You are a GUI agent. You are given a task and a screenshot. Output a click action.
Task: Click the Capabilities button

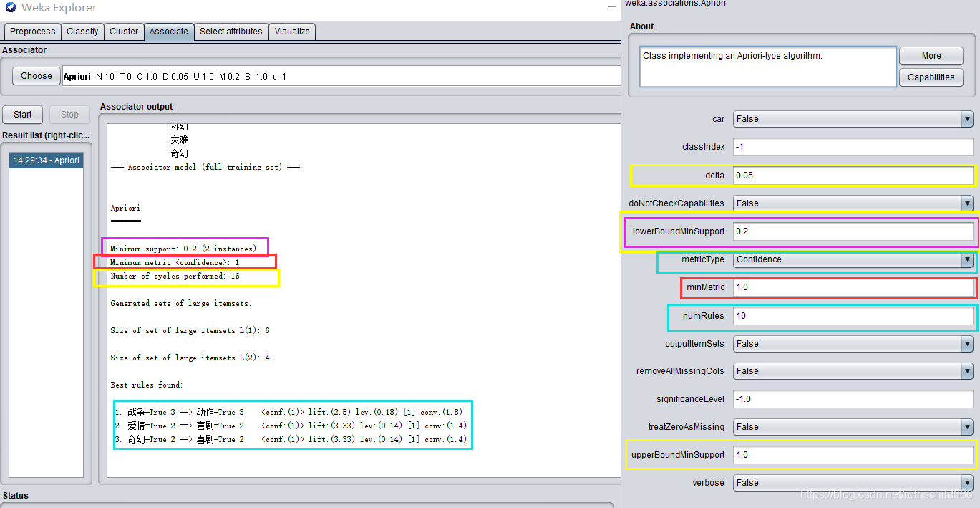coord(931,77)
